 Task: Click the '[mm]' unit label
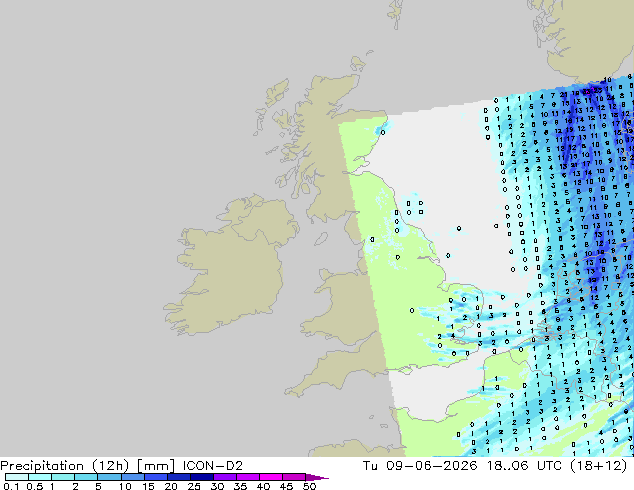[x=156, y=466]
